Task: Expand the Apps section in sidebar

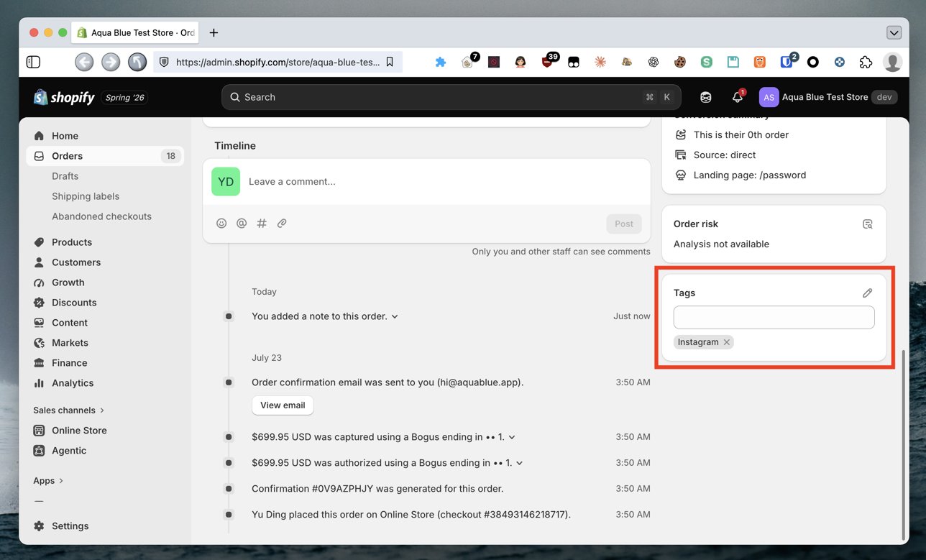Action: [48, 481]
